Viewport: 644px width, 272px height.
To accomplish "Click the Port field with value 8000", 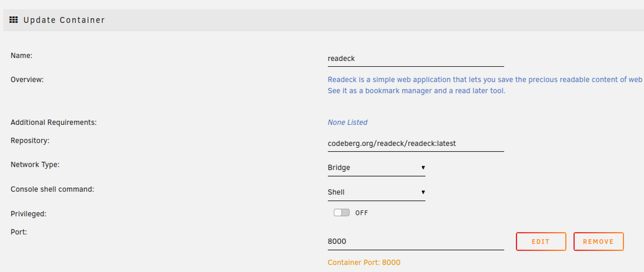I will pyautogui.click(x=415, y=242).
